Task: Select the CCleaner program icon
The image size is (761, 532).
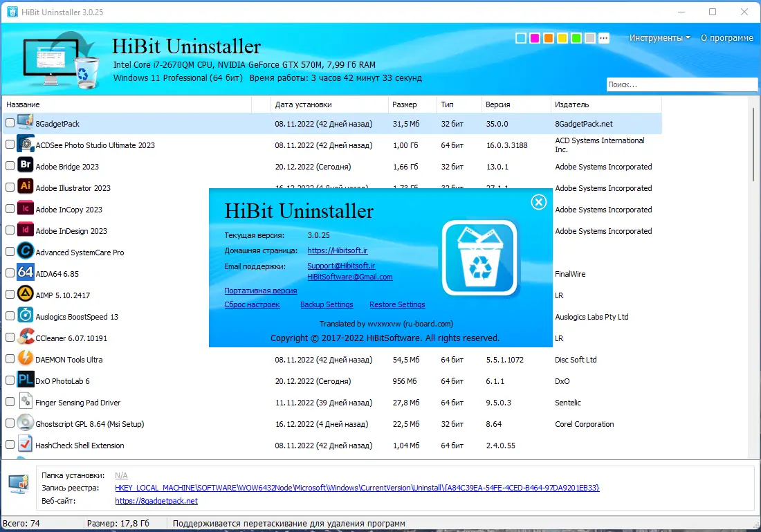Action: [26, 338]
